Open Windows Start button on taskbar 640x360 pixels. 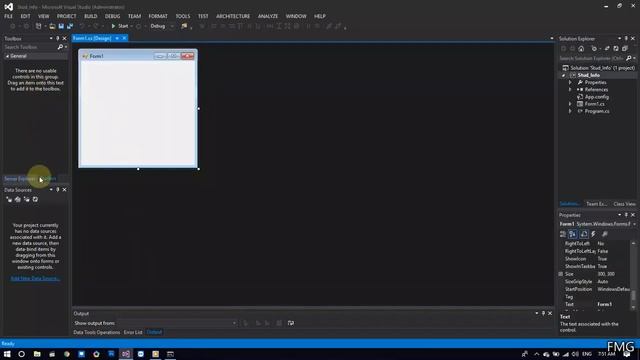(x=7, y=354)
